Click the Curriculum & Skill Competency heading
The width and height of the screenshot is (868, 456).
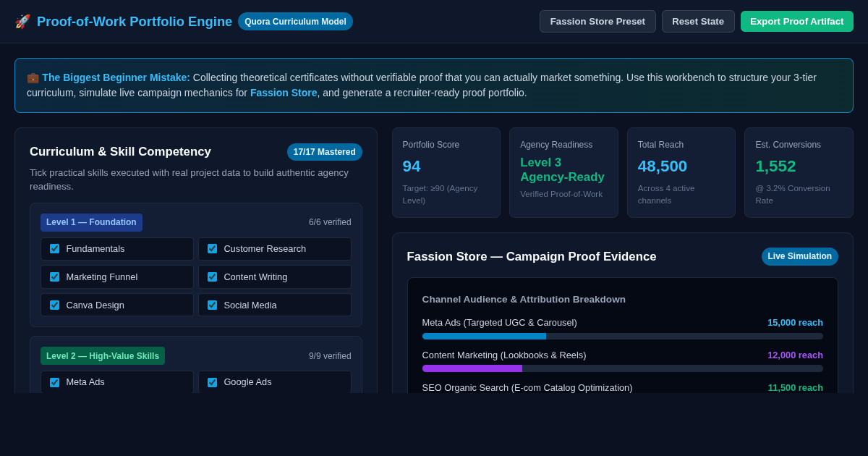pos(120,152)
